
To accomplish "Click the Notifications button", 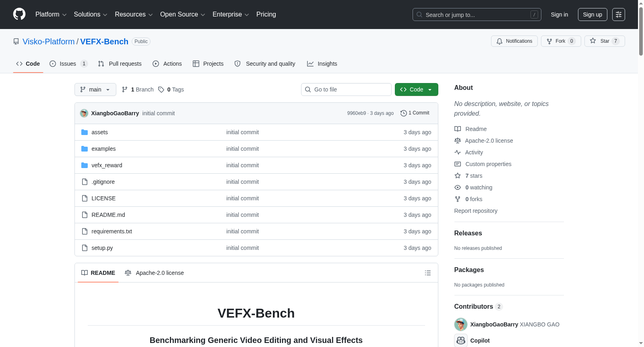I will (514, 41).
